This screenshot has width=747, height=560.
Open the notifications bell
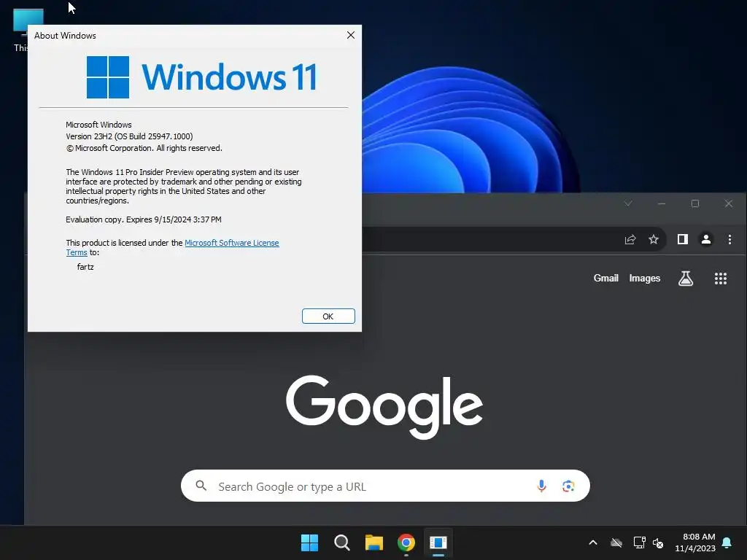pos(727,542)
